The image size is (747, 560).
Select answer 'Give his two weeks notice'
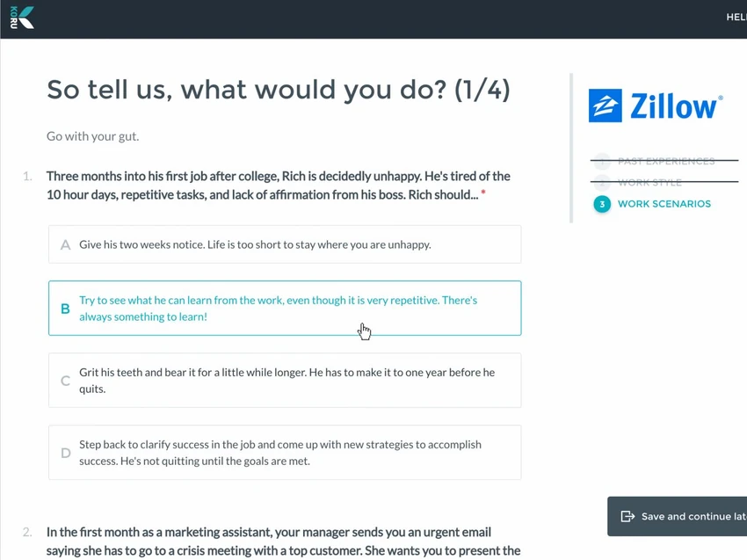[x=285, y=244]
